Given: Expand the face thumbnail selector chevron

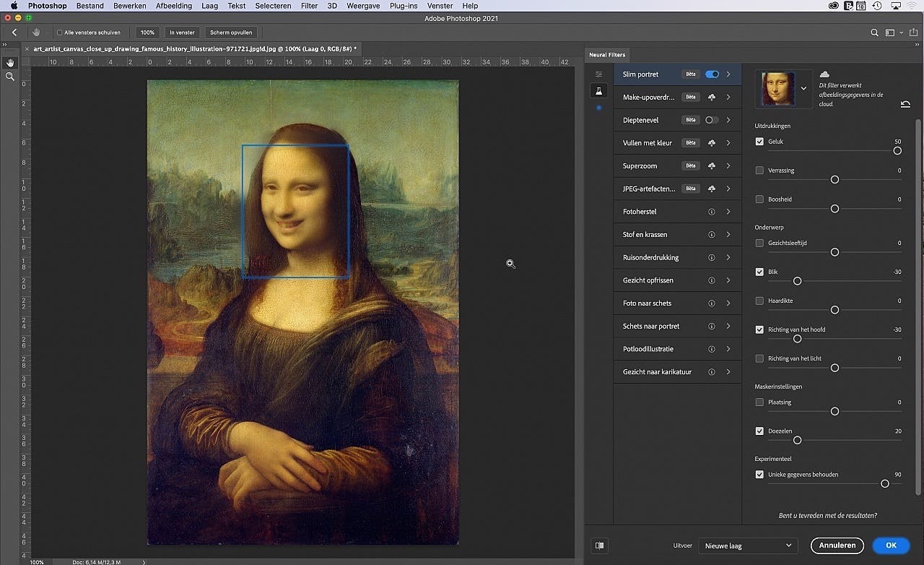Looking at the screenshot, I should pos(803,89).
